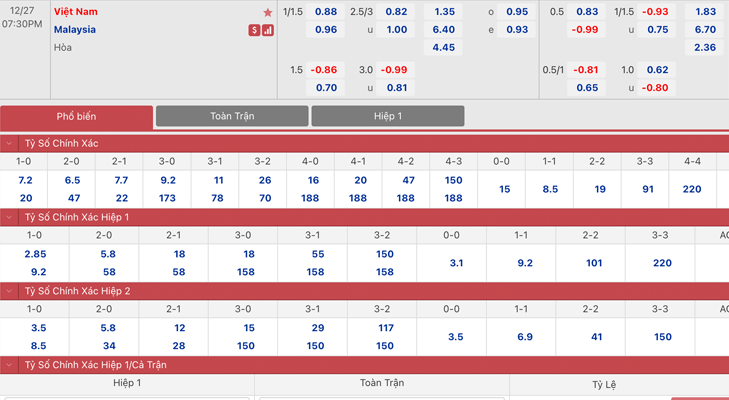
Task: Select handicap 1.5 odds 0.70
Action: (325, 88)
